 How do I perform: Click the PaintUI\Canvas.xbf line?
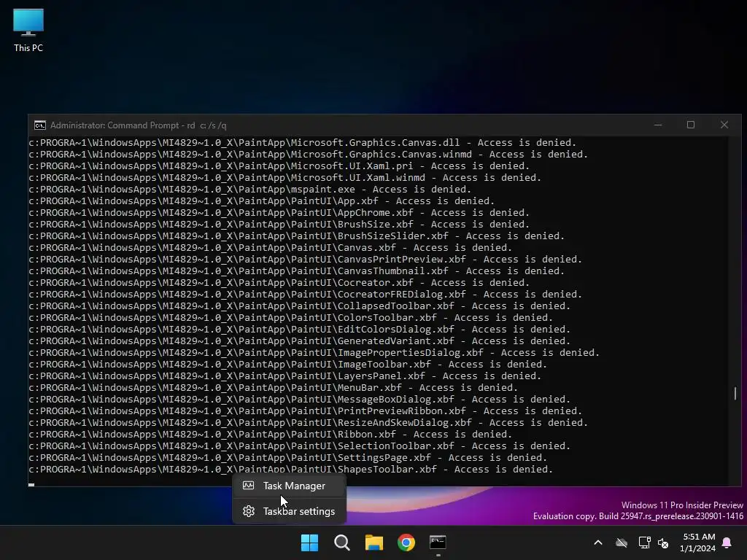[x=270, y=248]
